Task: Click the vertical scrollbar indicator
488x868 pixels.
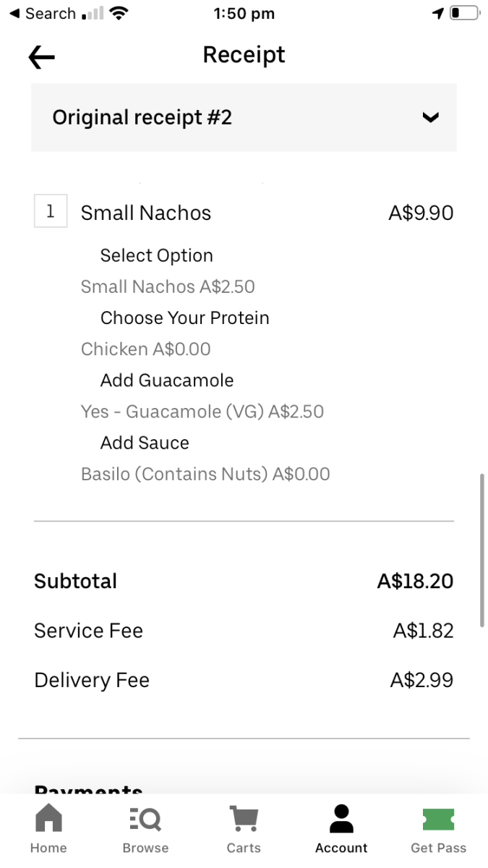Action: [x=482, y=550]
